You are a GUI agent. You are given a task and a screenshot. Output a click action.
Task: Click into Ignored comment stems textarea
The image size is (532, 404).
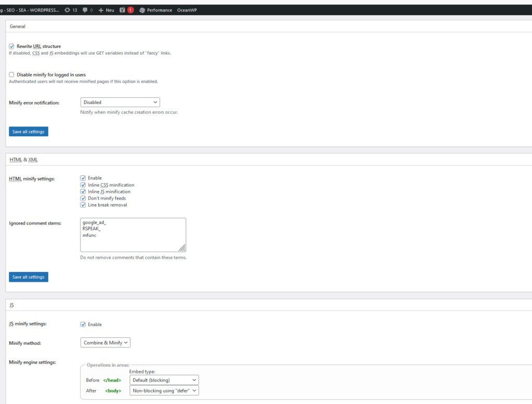133,235
